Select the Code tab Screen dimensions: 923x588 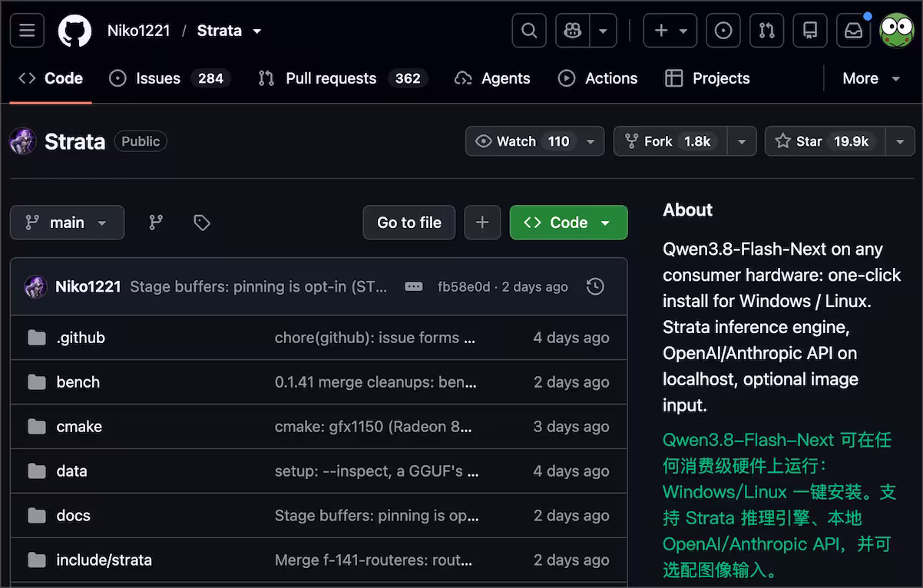[x=51, y=78]
